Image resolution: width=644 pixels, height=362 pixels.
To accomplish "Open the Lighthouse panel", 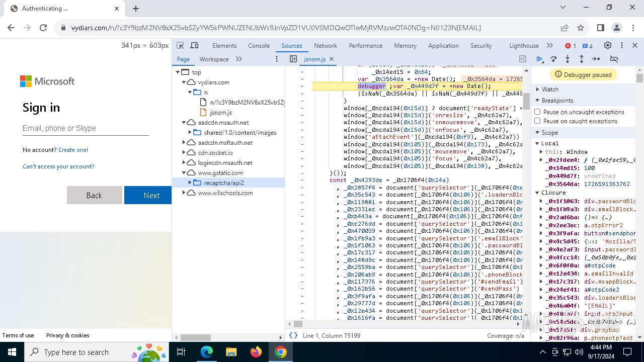I will pos(524,45).
